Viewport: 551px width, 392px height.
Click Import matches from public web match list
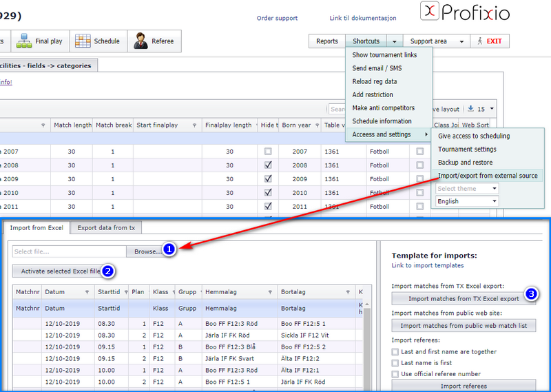point(464,326)
